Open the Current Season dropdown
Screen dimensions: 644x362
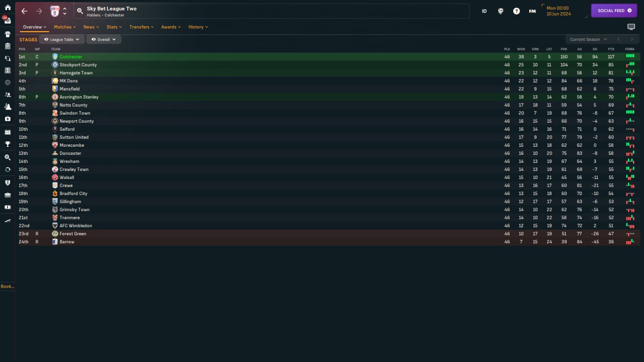click(588, 39)
